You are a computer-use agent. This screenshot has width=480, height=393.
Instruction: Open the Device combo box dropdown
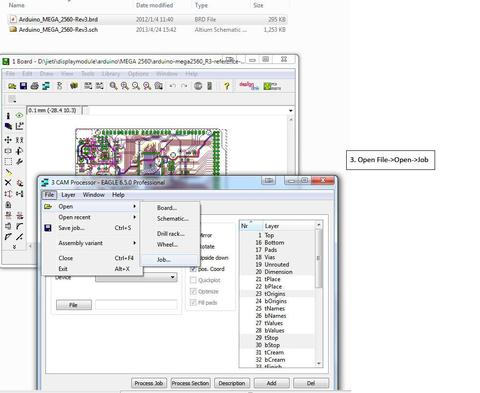(x=172, y=277)
